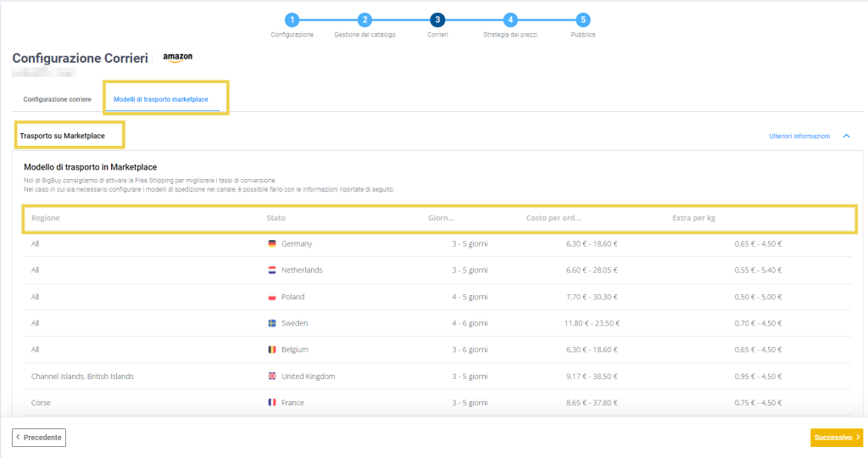This screenshot has height=458, width=868.
Task: Click the Netherlands flag icon
Action: pyautogui.click(x=272, y=271)
